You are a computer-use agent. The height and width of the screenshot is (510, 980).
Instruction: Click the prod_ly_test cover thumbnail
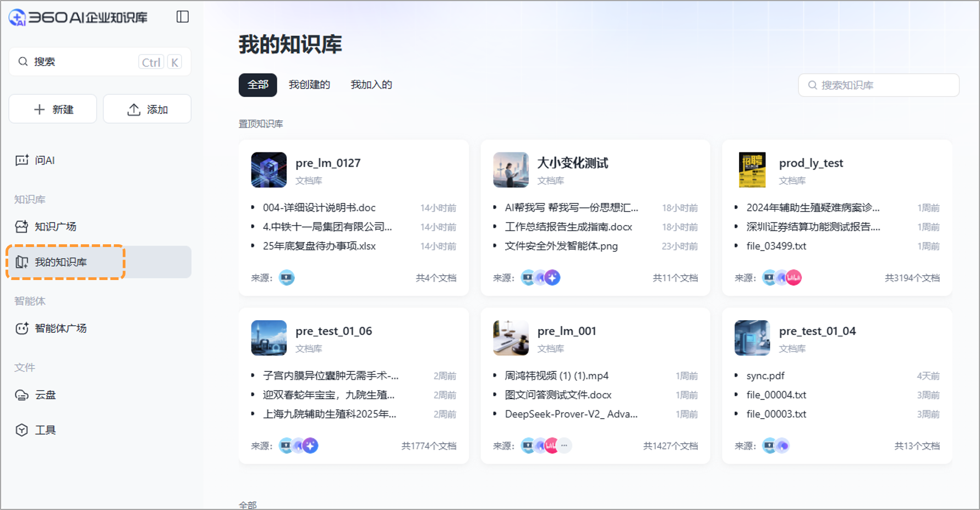tap(752, 170)
